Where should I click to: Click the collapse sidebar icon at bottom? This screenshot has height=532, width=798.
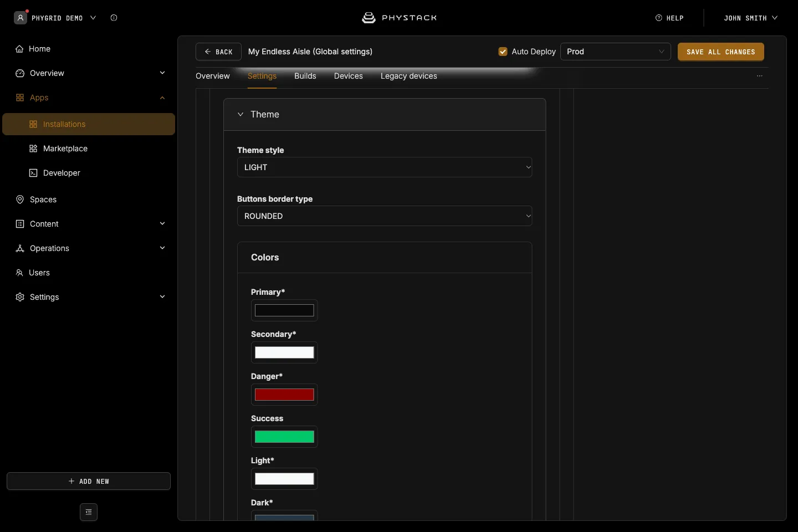89,512
